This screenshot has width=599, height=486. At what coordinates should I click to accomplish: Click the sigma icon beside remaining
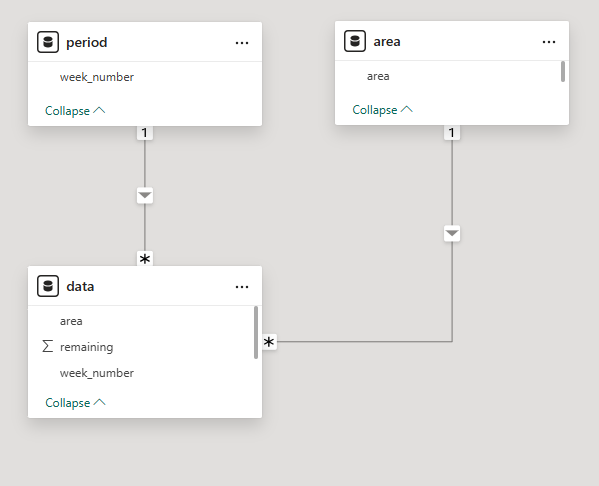pos(47,347)
